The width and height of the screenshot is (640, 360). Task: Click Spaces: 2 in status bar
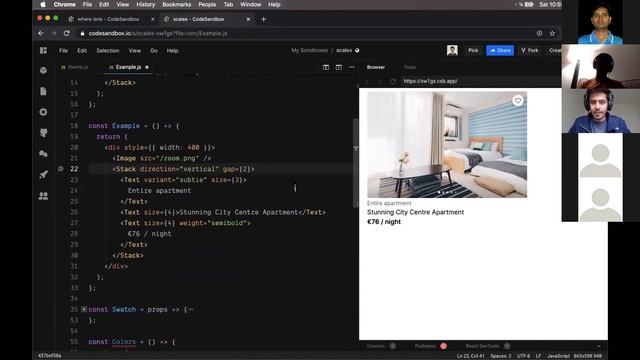[x=501, y=356]
